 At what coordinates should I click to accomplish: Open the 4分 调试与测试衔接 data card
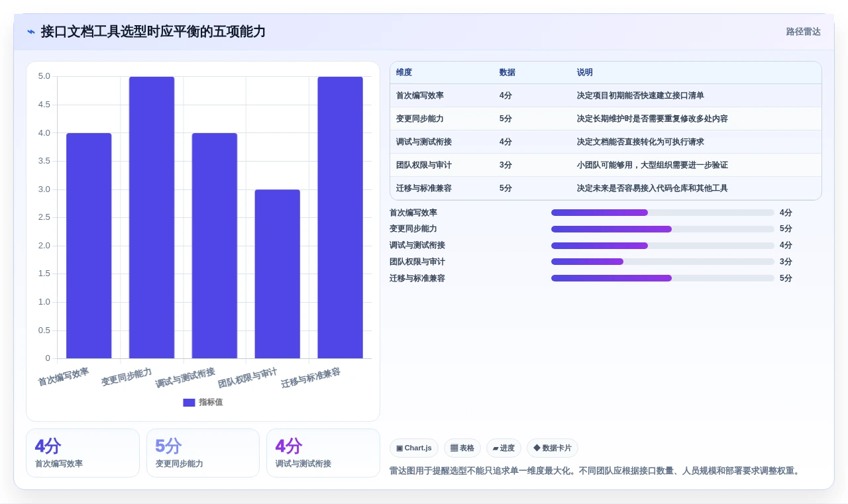[323, 453]
